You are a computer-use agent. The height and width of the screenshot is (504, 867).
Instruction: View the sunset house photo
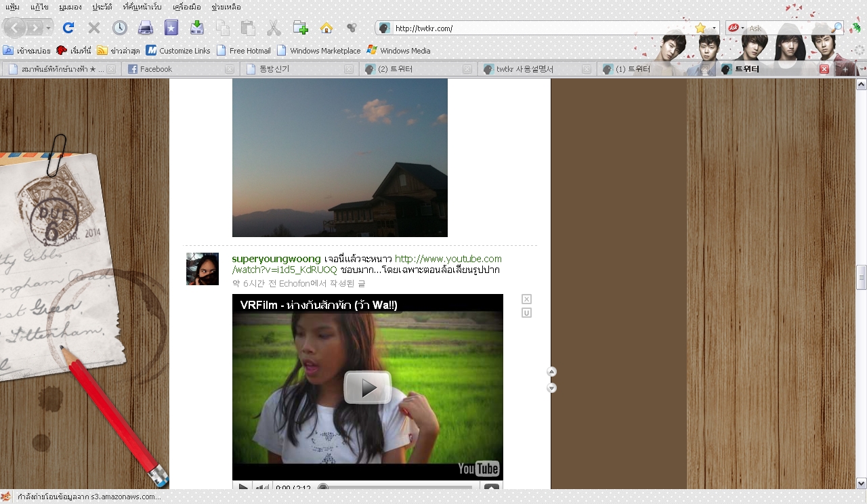coord(340,158)
